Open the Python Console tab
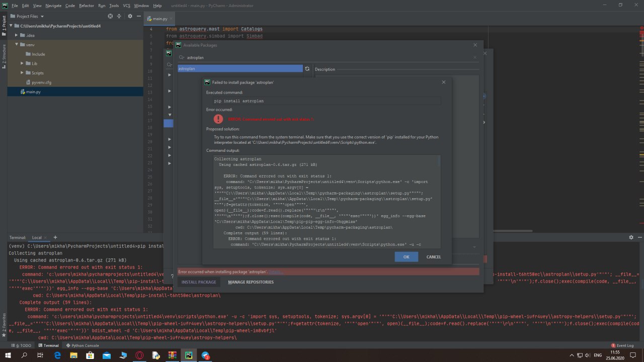The width and height of the screenshot is (644, 362). 82,345
